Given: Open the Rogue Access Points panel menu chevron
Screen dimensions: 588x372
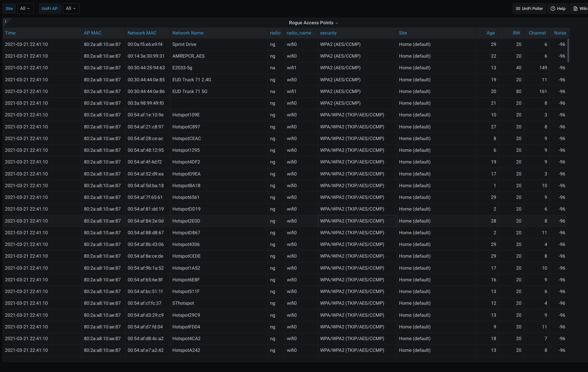Looking at the screenshot, I should 337,23.
